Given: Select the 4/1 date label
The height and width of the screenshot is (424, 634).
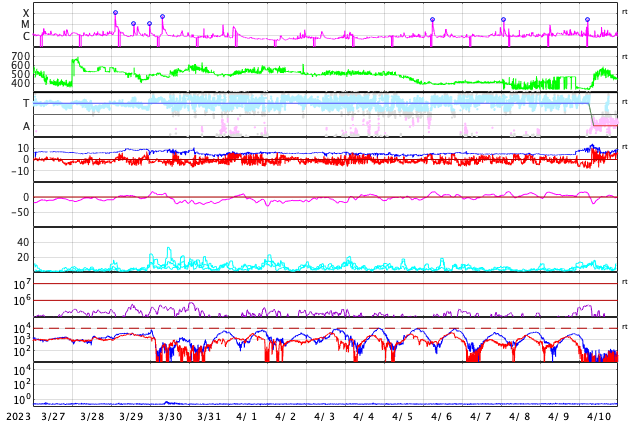Looking at the screenshot, I should [247, 416].
